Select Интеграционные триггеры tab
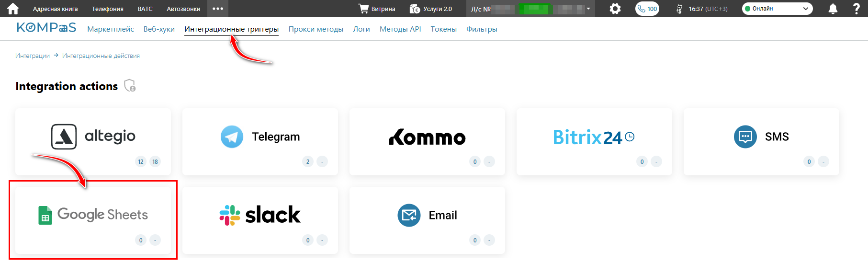 [232, 29]
